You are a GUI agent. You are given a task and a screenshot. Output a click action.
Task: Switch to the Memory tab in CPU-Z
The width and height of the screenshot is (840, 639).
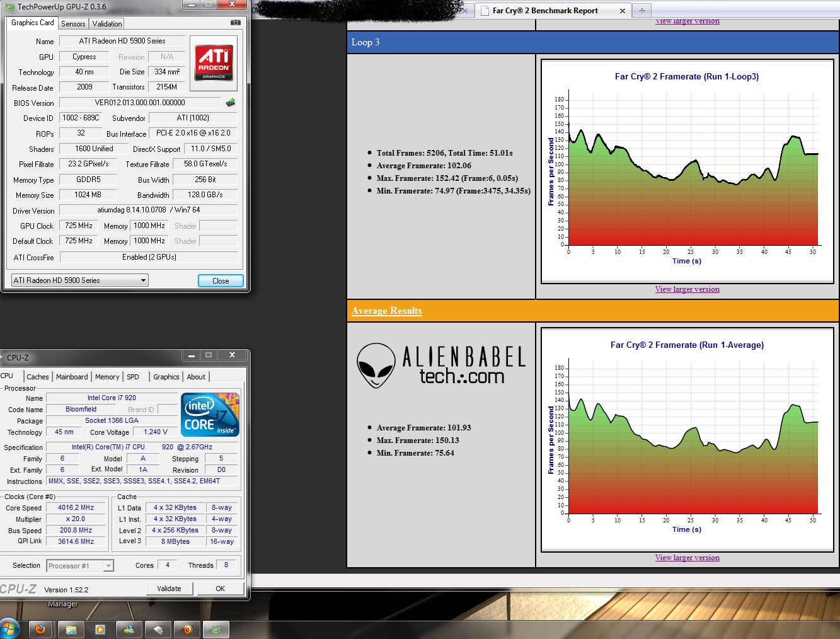point(107,377)
